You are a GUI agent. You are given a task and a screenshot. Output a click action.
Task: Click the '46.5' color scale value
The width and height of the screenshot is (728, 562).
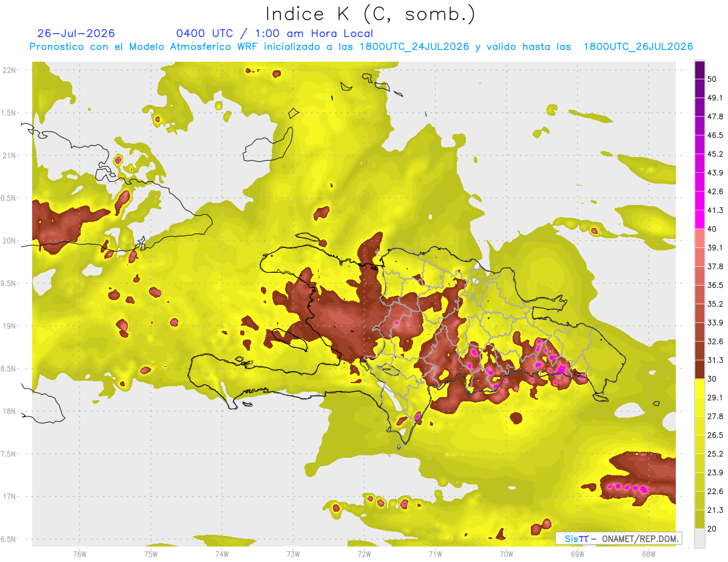(x=715, y=135)
